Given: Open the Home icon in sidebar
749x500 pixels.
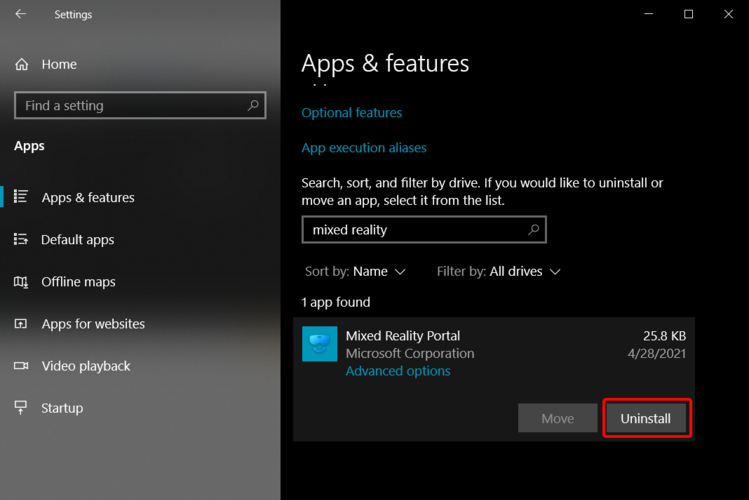Looking at the screenshot, I should coord(21,64).
